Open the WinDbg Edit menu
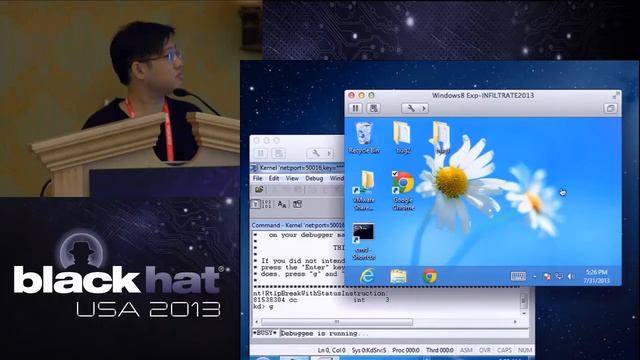This screenshot has width=640, height=360. point(274,178)
